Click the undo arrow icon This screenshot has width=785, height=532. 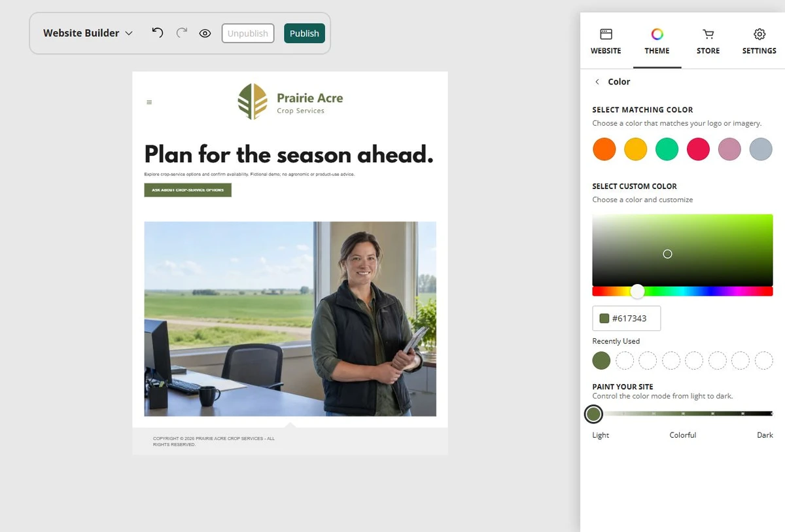click(157, 33)
